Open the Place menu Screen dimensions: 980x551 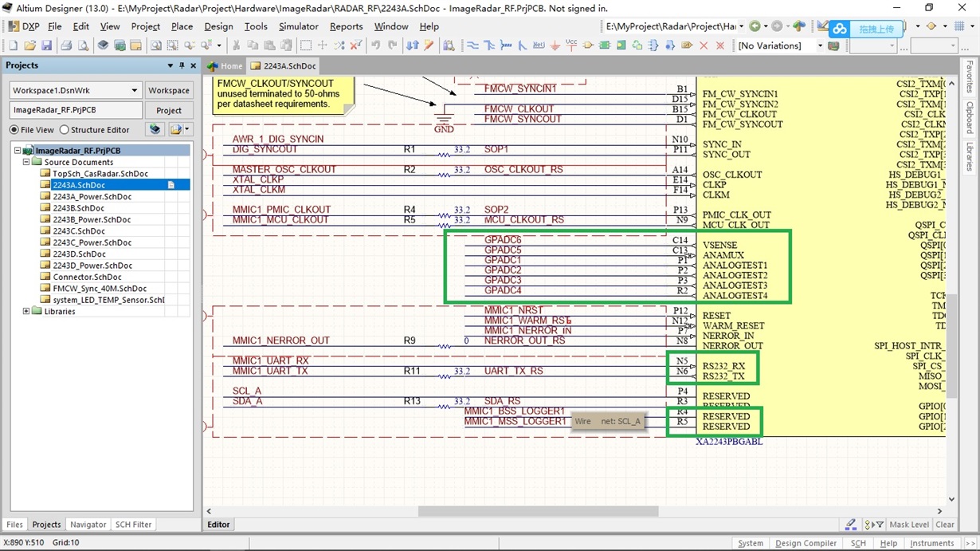(x=182, y=26)
